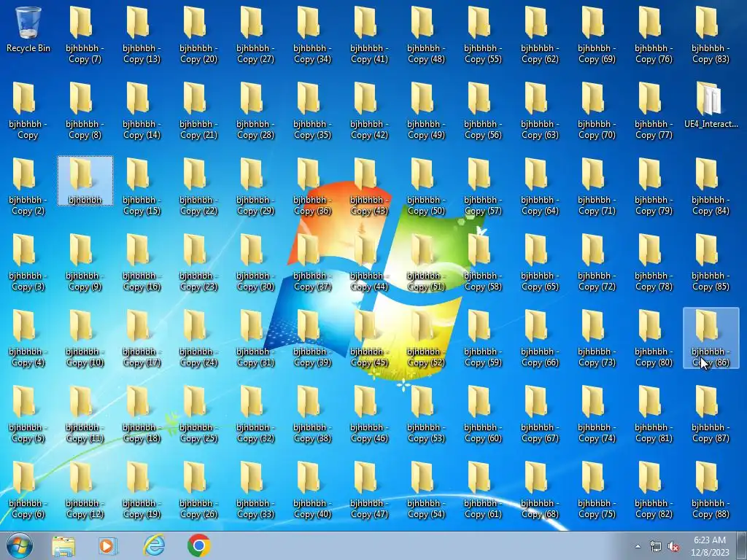Screen dimensions: 747x560
Task: Select folder bjhbhbh - Copy (67)
Action: click(540, 414)
